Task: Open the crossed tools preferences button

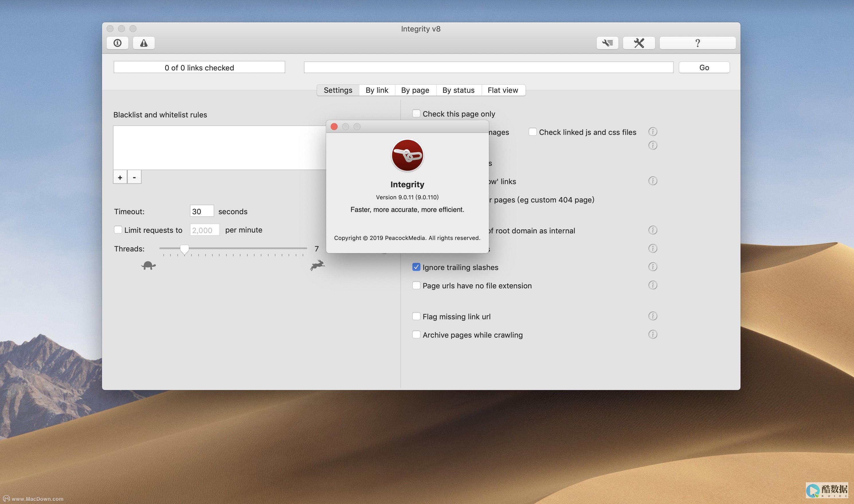Action: tap(639, 43)
